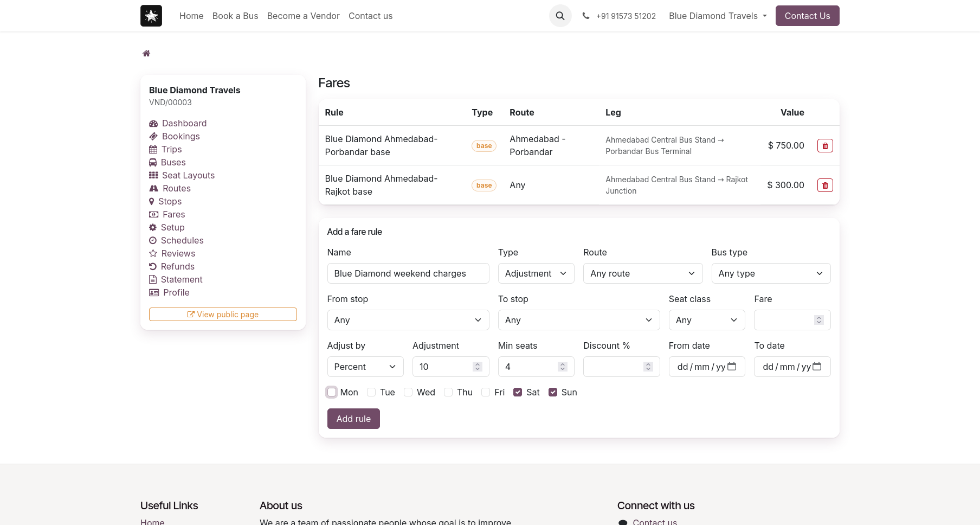Image resolution: width=980 pixels, height=525 pixels.
Task: Click the purple Contact Us button
Action: pyautogui.click(x=808, y=16)
